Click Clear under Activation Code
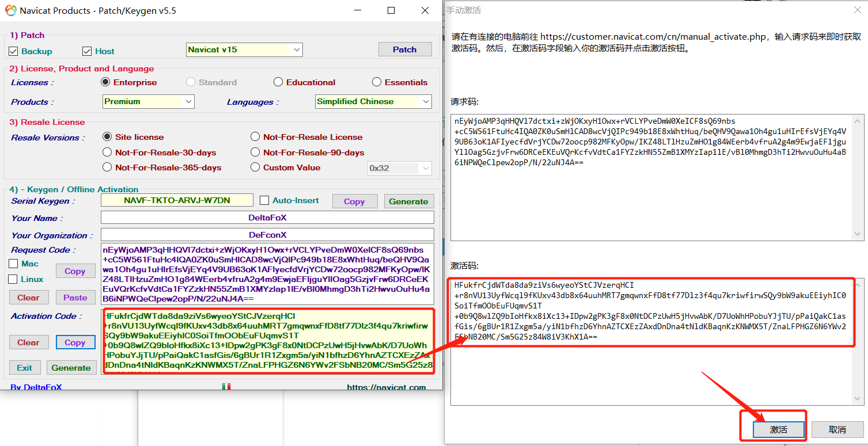 pyautogui.click(x=28, y=342)
